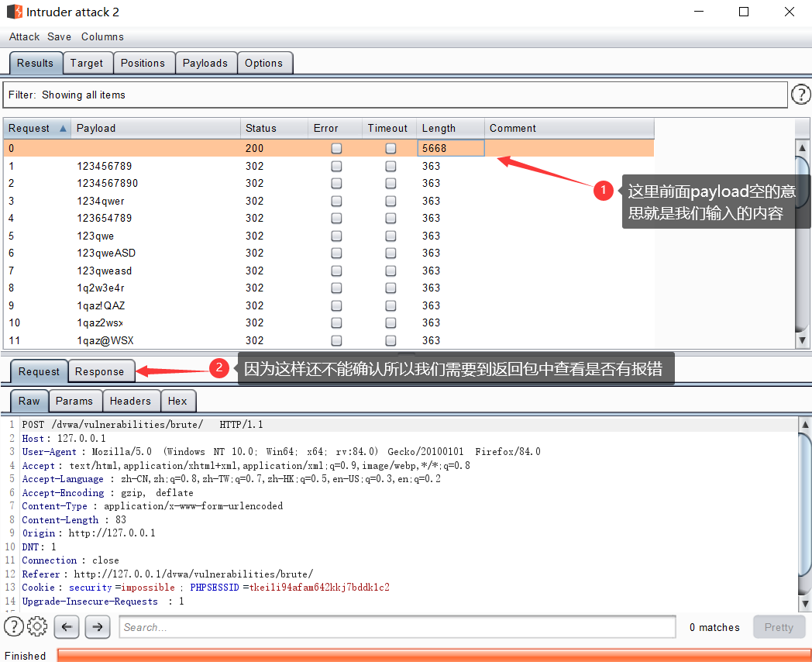Sort by the Comment column header

(x=569, y=128)
